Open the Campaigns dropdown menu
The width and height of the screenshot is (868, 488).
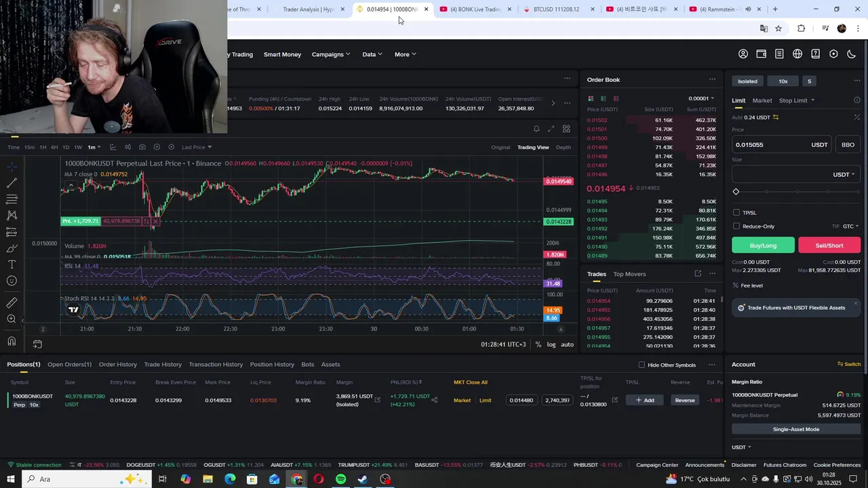pyautogui.click(x=331, y=54)
